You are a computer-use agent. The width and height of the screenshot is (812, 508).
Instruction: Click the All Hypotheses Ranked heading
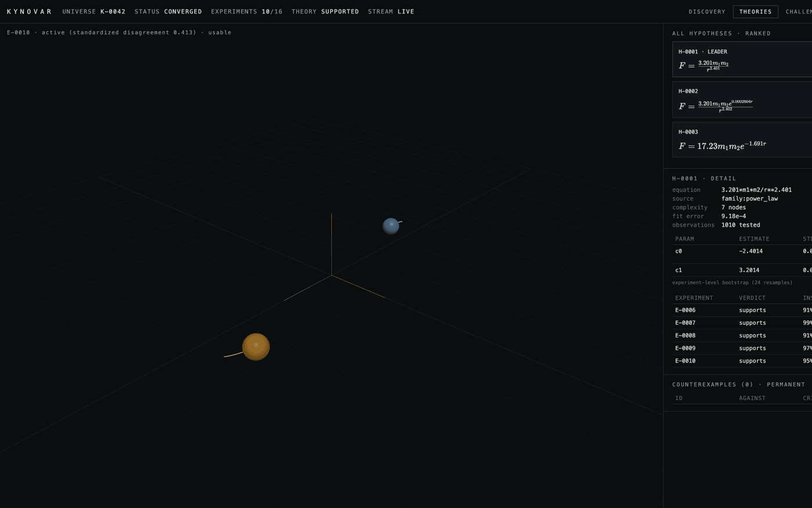722,34
